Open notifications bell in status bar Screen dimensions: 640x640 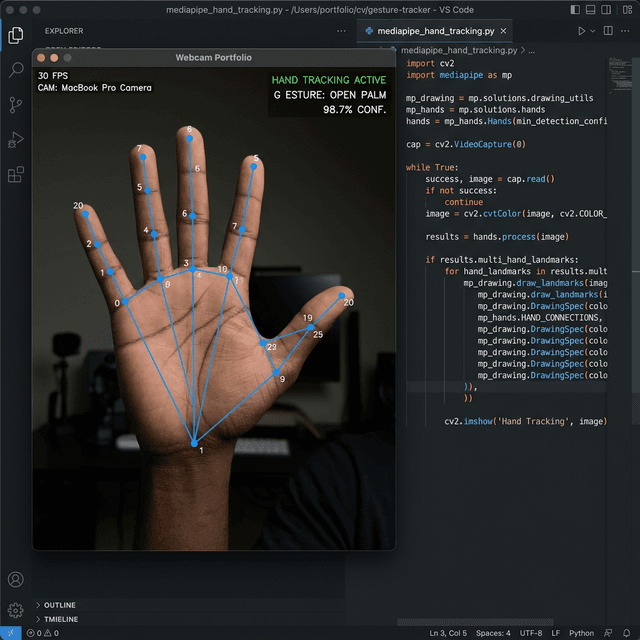pyautogui.click(x=626, y=633)
